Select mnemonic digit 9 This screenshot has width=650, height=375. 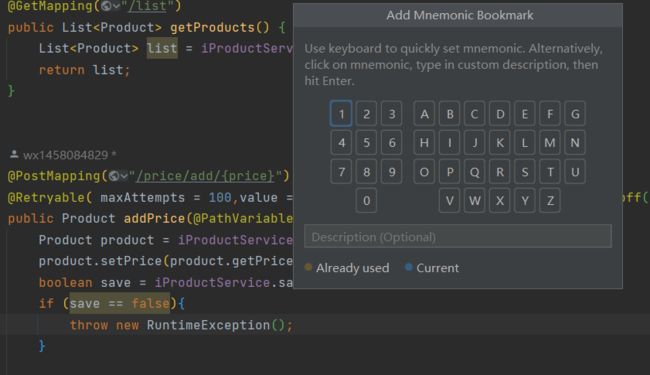(x=392, y=172)
